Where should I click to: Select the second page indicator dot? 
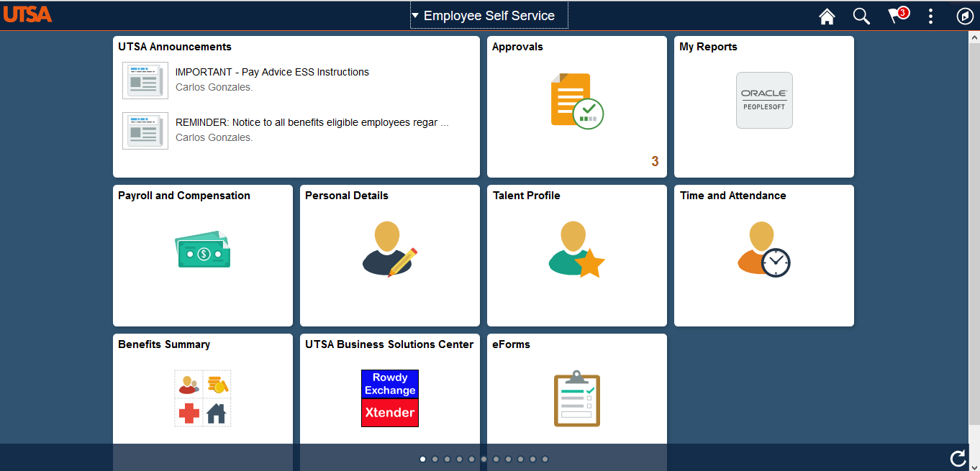pyautogui.click(x=435, y=459)
